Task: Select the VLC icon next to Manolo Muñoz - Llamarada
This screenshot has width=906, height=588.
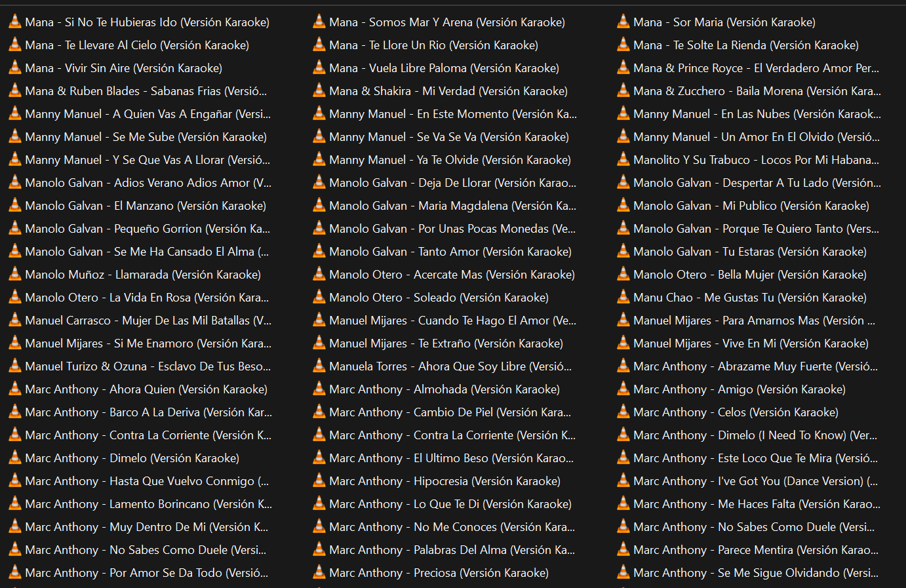Action: tap(14, 275)
